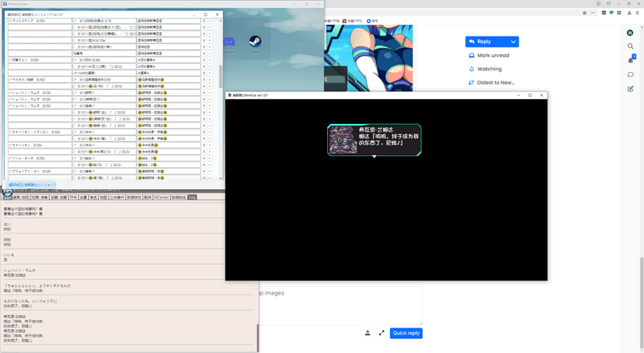Click the game window title bar icon

229,95
